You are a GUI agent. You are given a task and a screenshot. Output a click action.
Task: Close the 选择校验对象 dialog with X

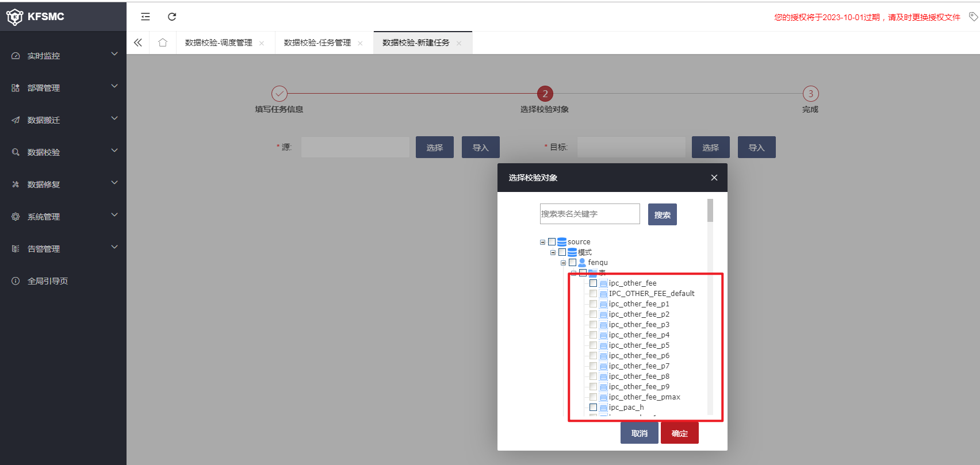click(714, 178)
